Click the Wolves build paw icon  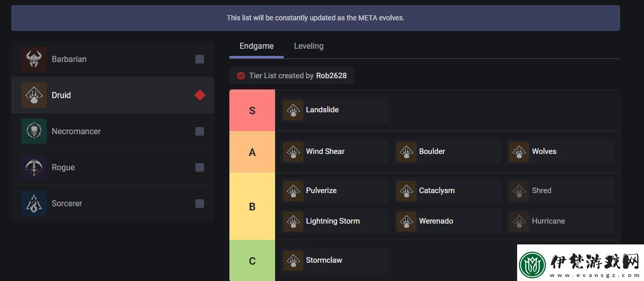pos(519,152)
